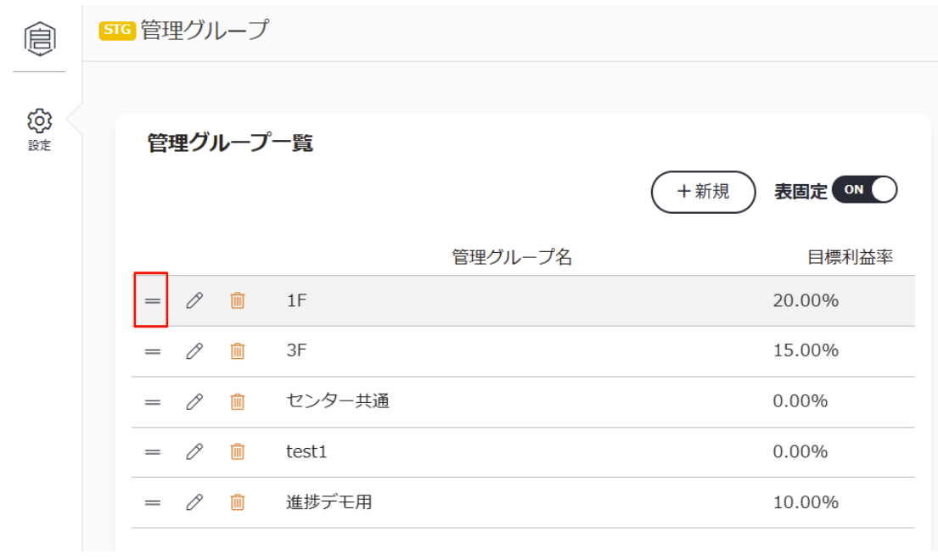Delete the センター共通 group with trash icon
This screenshot has height=560, width=938.
click(x=238, y=401)
